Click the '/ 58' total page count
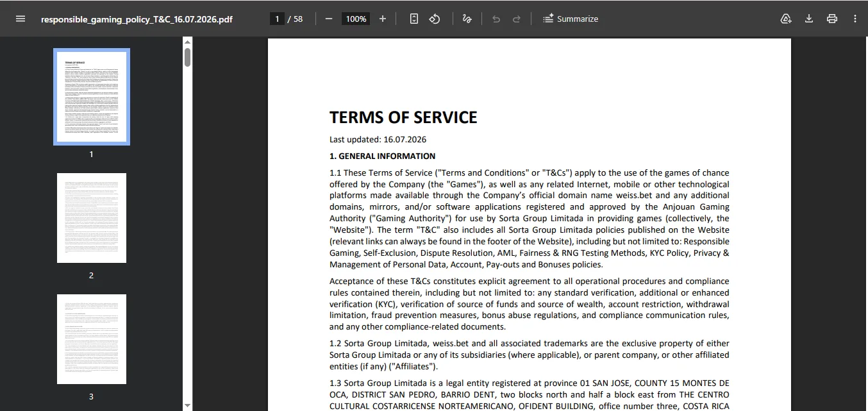The height and width of the screenshot is (411, 868). [x=296, y=19]
